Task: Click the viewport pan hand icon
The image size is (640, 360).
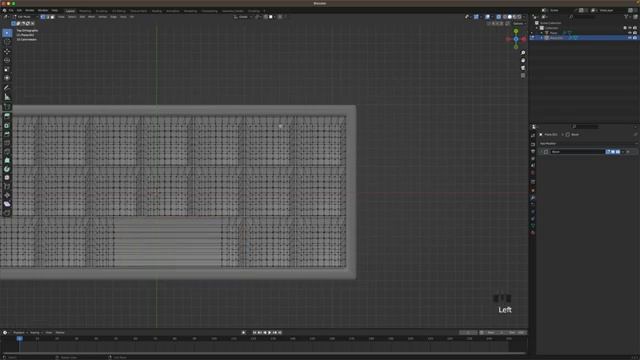Action: [x=523, y=60]
